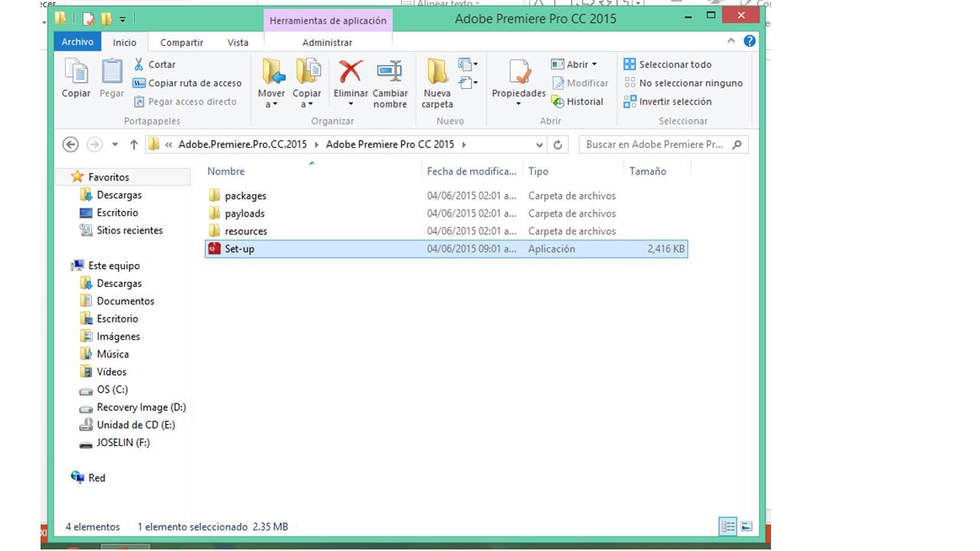Open Música in the sidebar
This screenshot has width=980, height=551.
coord(113,354)
